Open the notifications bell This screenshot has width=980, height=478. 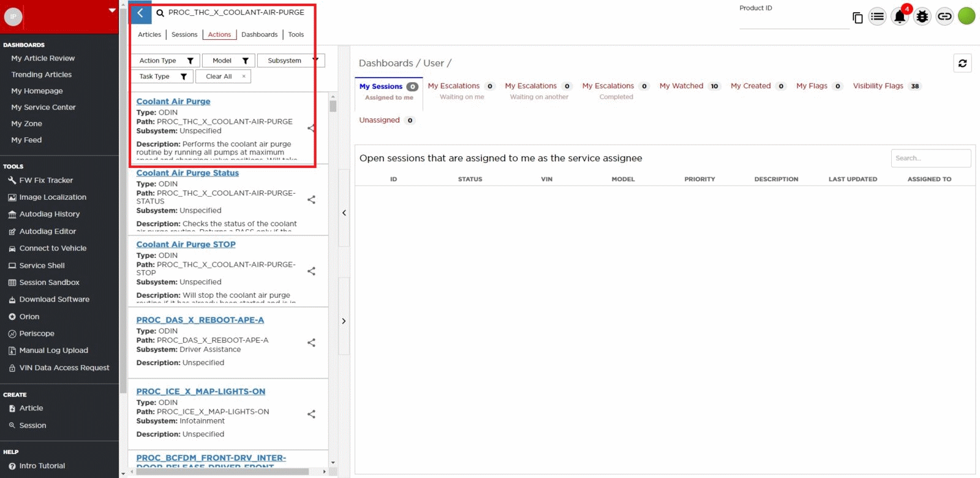[899, 17]
